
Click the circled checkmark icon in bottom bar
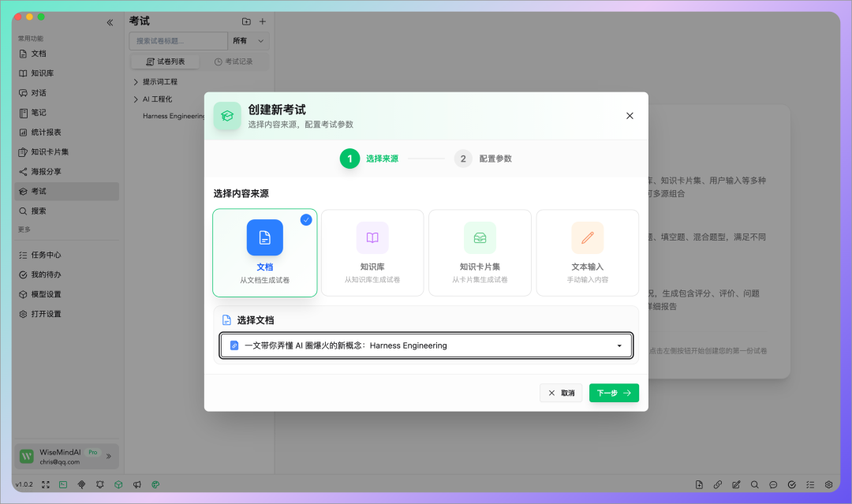coord(792,484)
